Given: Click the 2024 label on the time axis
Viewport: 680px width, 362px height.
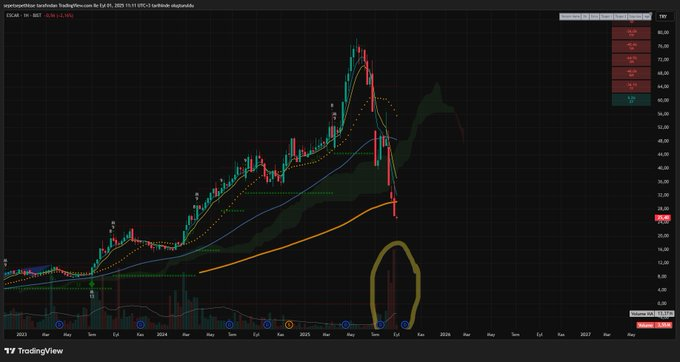Looking at the screenshot, I should coord(162,334).
